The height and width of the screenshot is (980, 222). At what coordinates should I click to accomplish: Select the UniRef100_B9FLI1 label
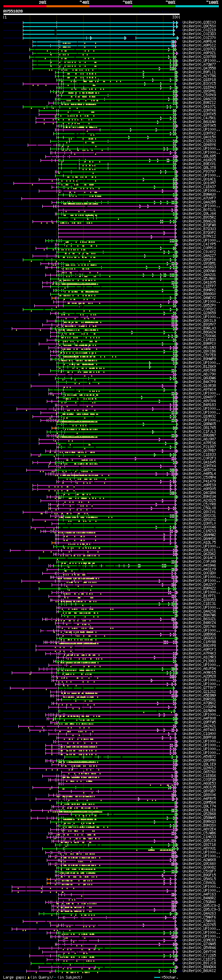click(199, 72)
